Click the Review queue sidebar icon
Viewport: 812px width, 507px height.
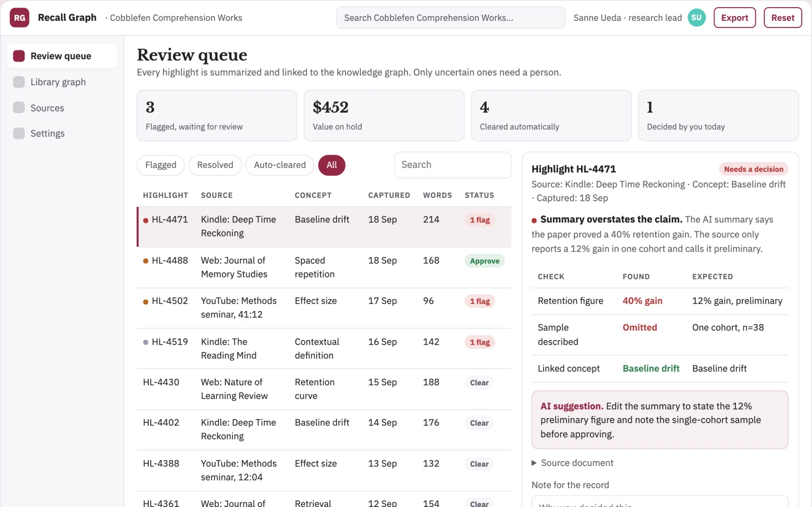19,56
